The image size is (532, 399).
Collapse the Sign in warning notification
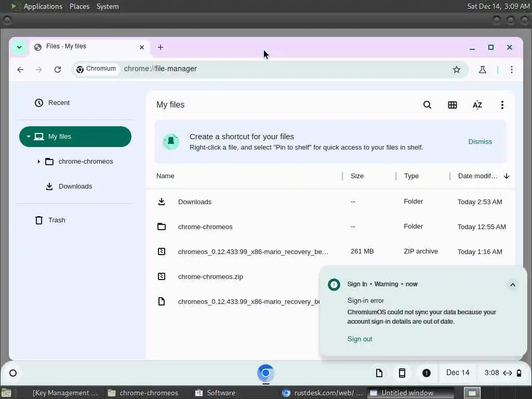tap(513, 285)
